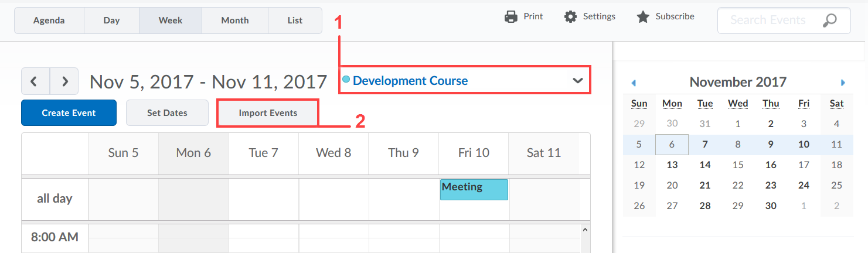Expand the Development Course calendar dropdown
The height and width of the screenshot is (253, 868).
pyautogui.click(x=578, y=81)
